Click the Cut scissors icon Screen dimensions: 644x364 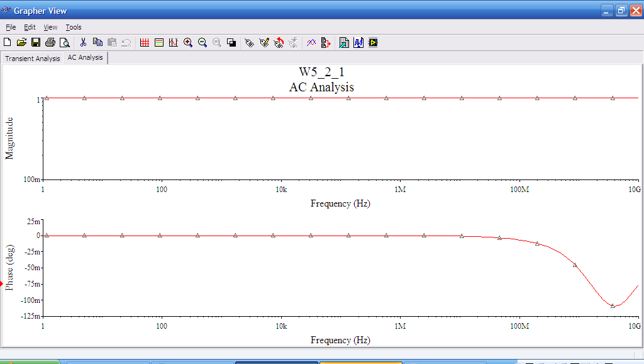pyautogui.click(x=83, y=42)
